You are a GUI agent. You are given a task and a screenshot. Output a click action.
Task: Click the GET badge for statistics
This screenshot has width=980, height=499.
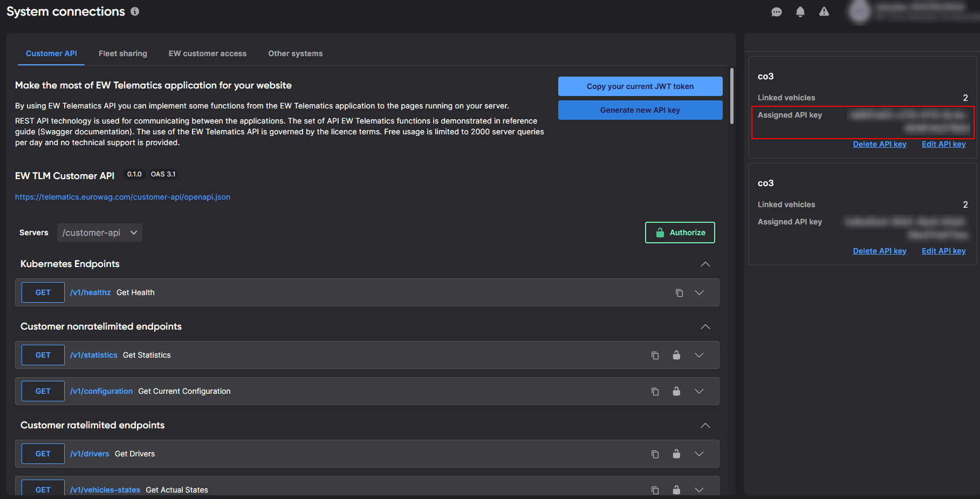pos(43,355)
